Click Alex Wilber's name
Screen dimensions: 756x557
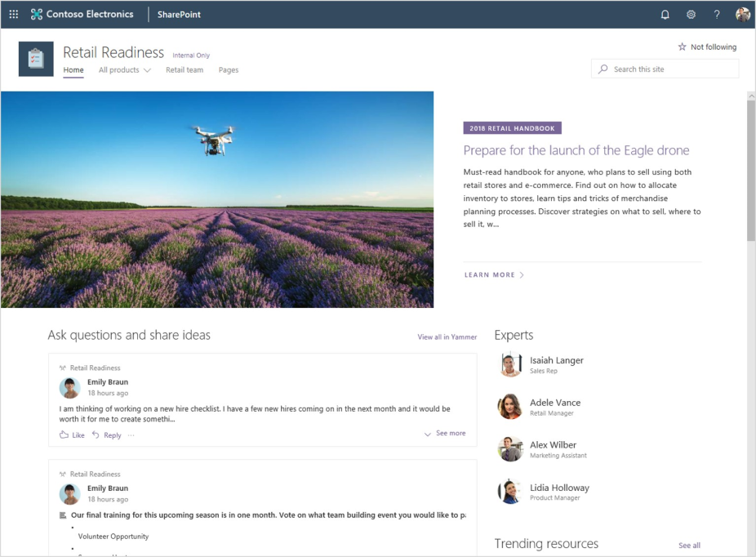point(553,445)
